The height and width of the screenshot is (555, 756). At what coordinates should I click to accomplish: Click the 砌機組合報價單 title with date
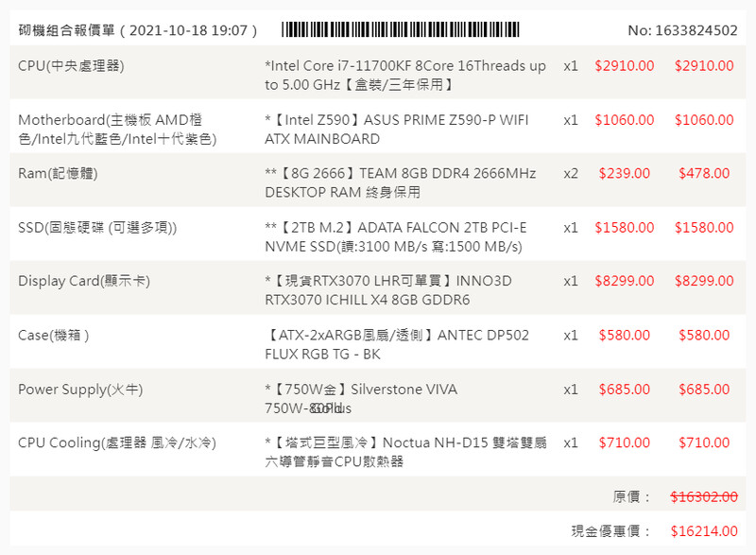pyautogui.click(x=138, y=30)
